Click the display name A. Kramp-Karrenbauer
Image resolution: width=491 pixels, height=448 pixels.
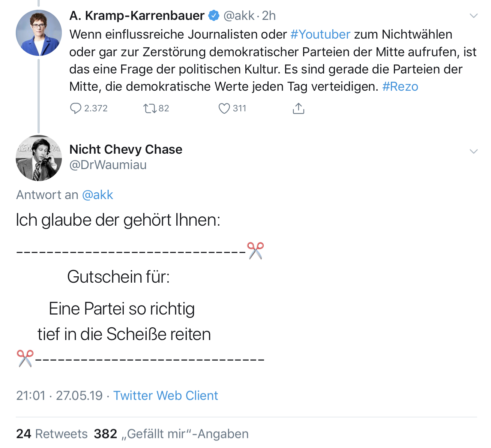[137, 16]
